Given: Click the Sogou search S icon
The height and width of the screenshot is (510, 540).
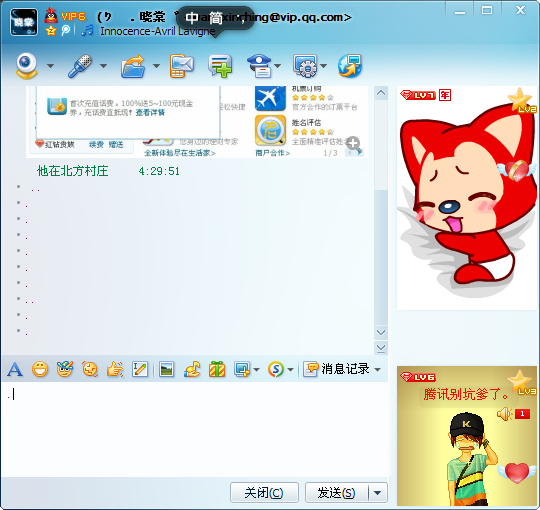Looking at the screenshot, I should pos(276,370).
